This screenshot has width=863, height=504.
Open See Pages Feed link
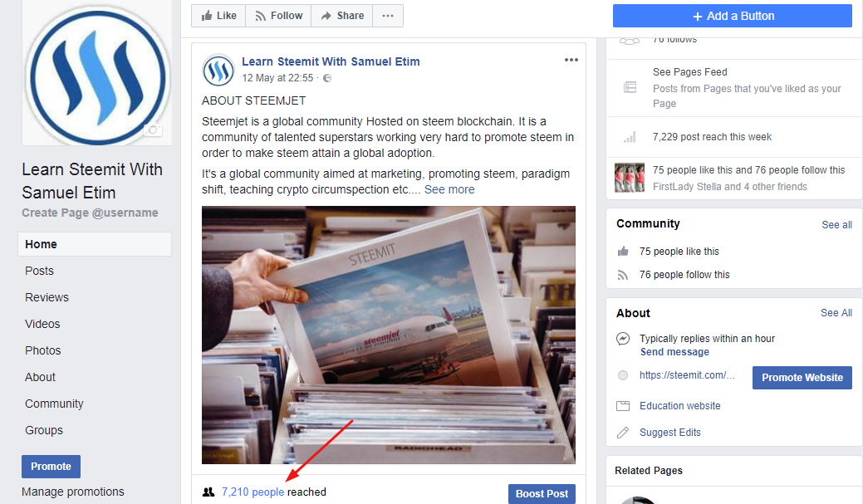coord(689,72)
